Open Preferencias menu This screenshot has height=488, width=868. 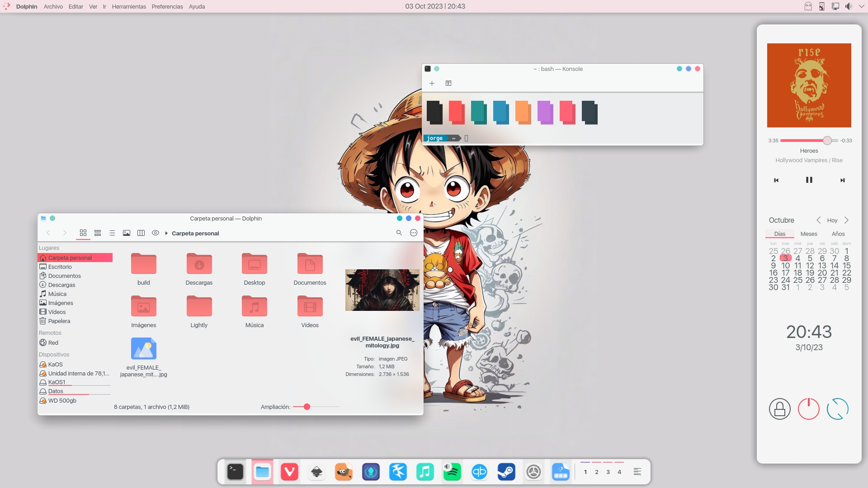[x=167, y=6]
